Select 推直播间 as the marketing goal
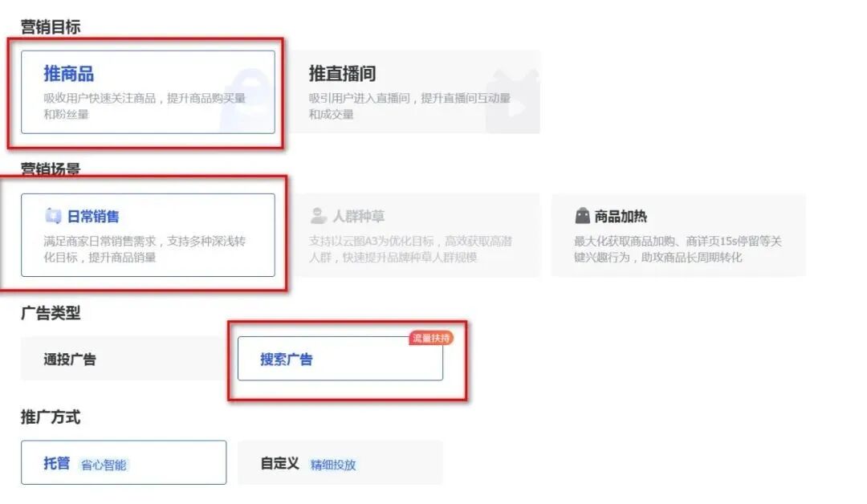 tap(413, 91)
